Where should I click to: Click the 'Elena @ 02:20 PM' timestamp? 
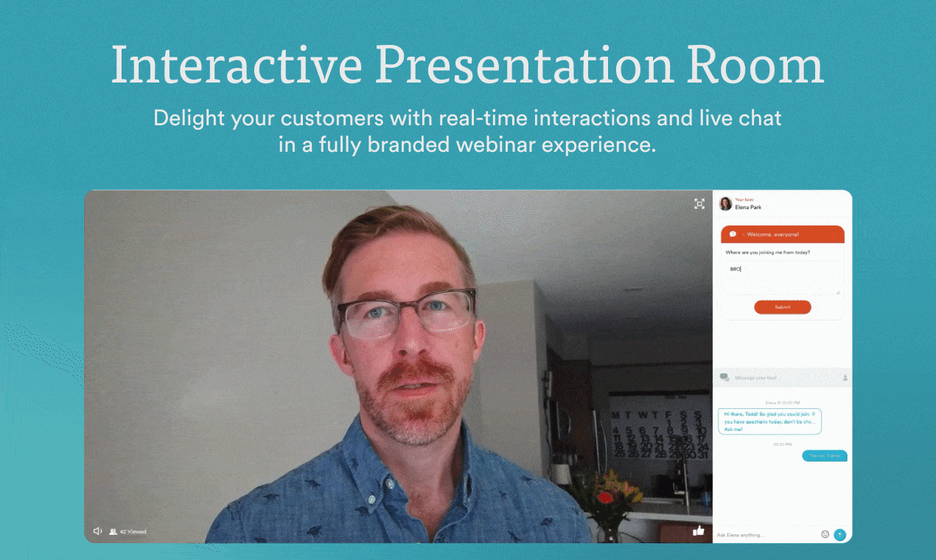point(782,403)
